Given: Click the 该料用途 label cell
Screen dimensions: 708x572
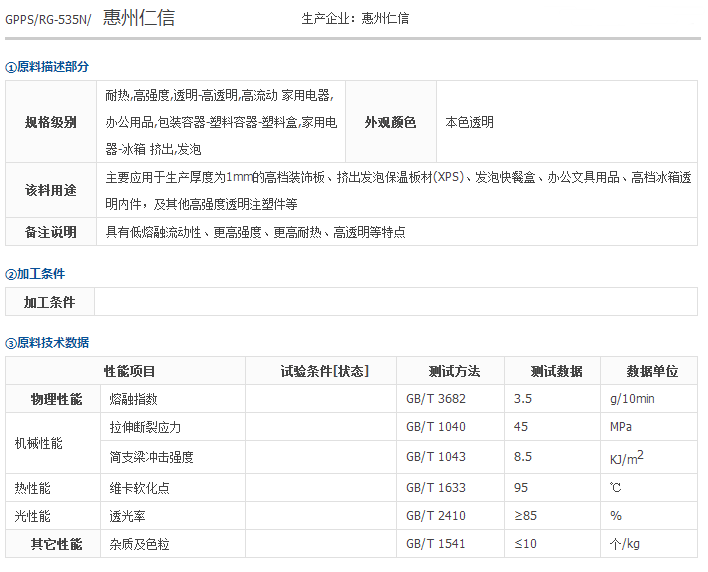Looking at the screenshot, I should click(x=51, y=190).
